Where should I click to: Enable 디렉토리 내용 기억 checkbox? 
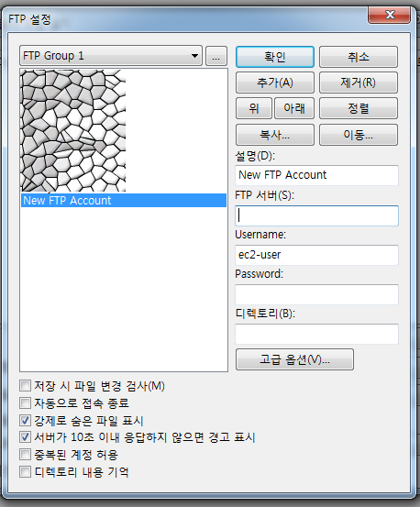click(26, 472)
